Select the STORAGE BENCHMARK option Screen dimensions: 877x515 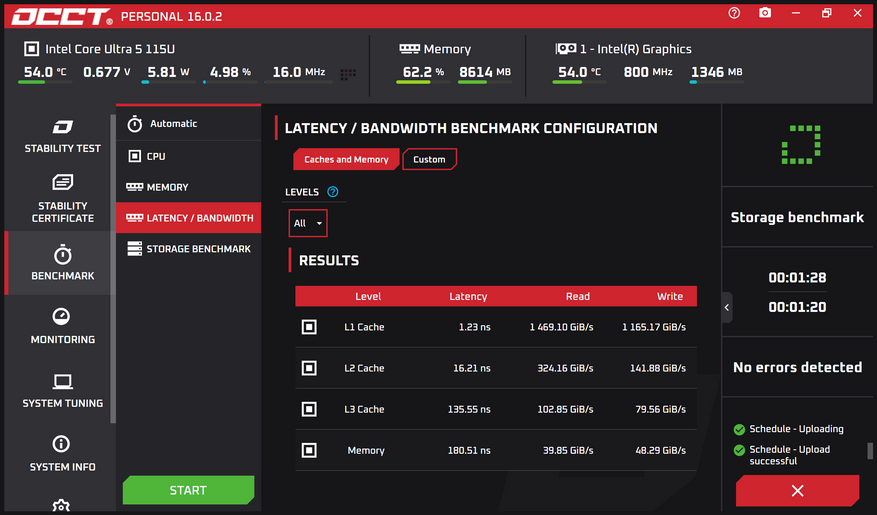coord(188,248)
